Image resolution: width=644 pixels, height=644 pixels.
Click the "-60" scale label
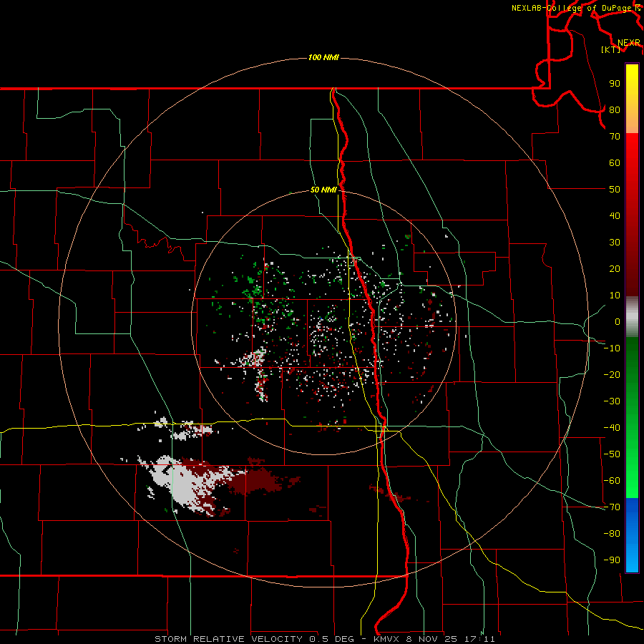click(x=612, y=481)
